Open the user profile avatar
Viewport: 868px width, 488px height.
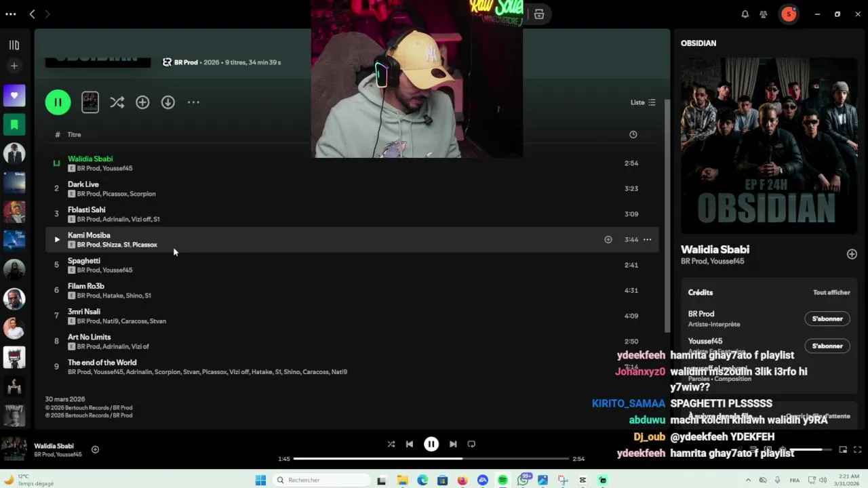pos(788,14)
